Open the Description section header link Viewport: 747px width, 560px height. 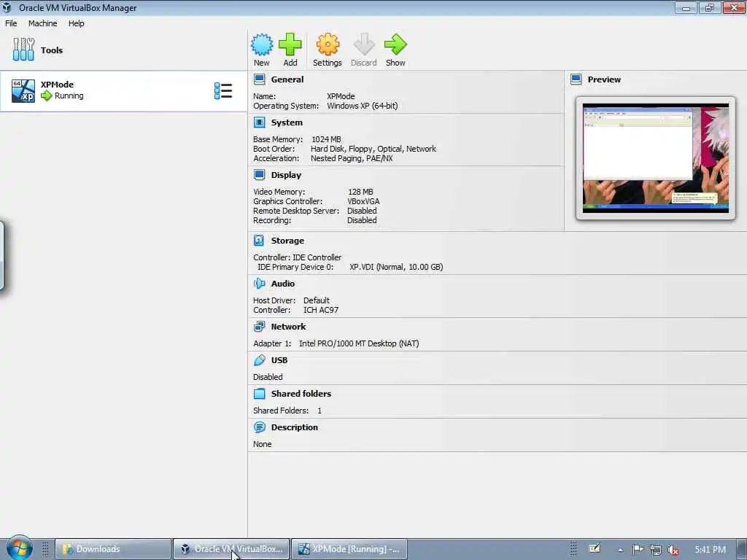(295, 427)
